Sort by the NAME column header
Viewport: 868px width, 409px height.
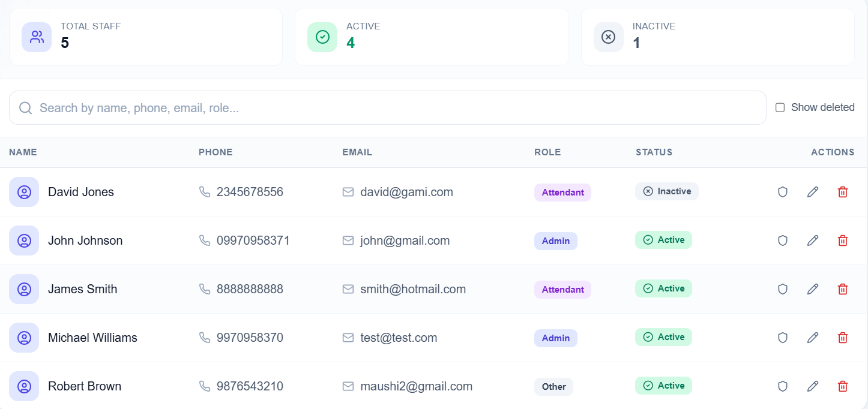[x=23, y=152]
